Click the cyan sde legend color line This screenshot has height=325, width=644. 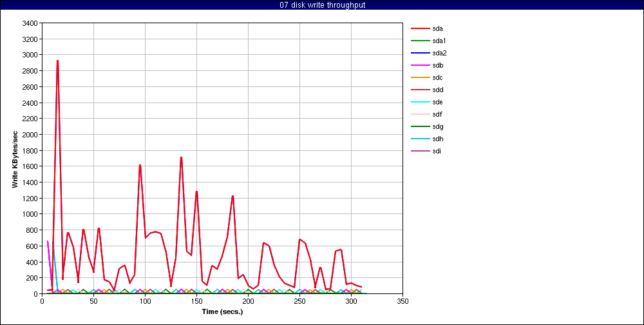point(420,102)
